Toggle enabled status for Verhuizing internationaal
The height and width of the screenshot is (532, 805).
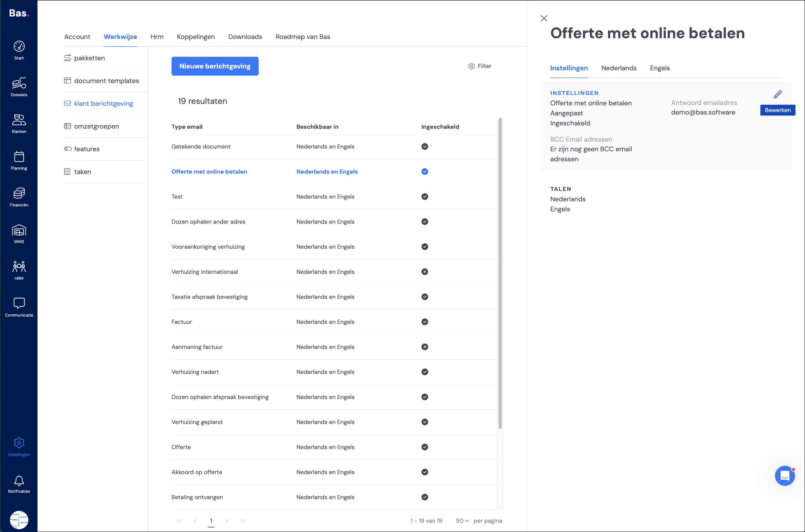(425, 272)
